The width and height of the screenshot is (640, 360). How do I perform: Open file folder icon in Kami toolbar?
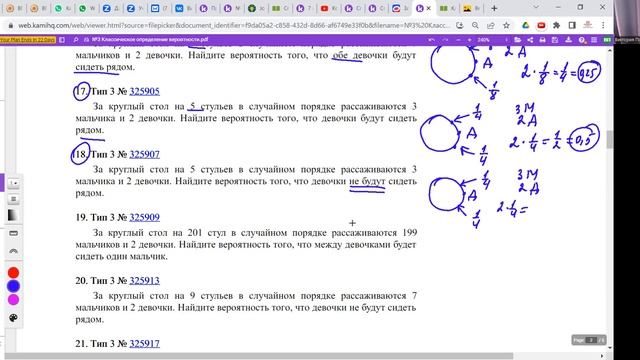[518, 40]
